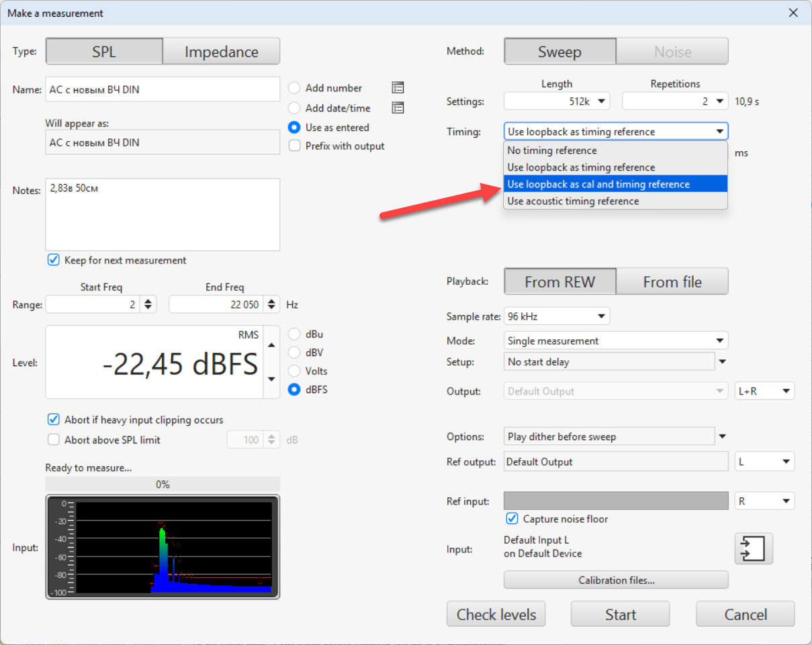Select Use loopback as cal and timing reference

(x=616, y=184)
